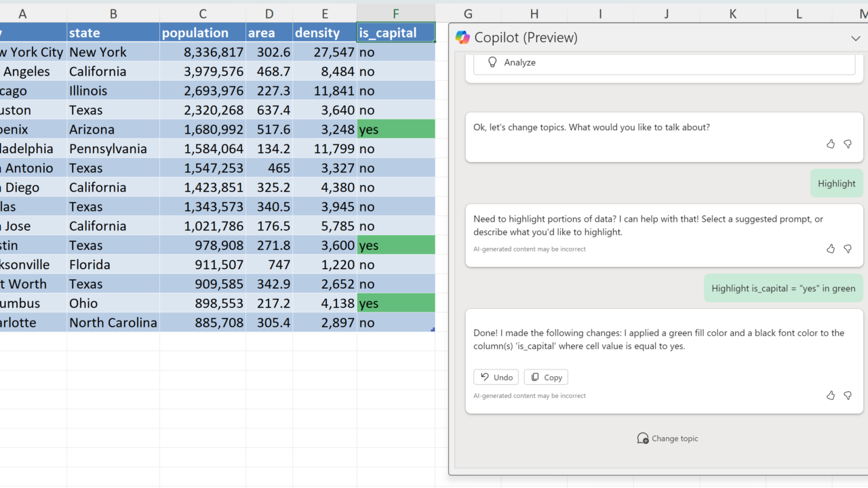This screenshot has width=868, height=488.
Task: Thumbs up the "change topics" message
Action: (x=831, y=144)
